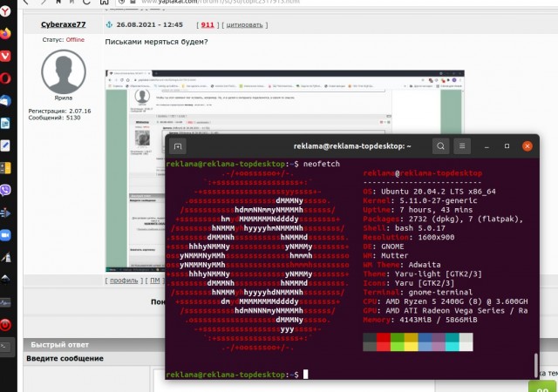Click the 911 rating link

(208, 25)
